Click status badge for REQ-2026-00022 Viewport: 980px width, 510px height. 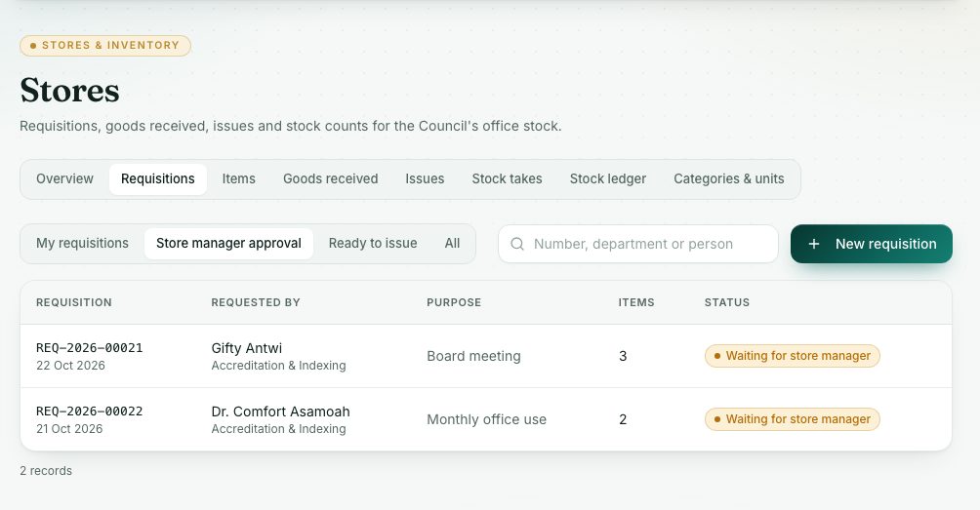click(x=793, y=419)
